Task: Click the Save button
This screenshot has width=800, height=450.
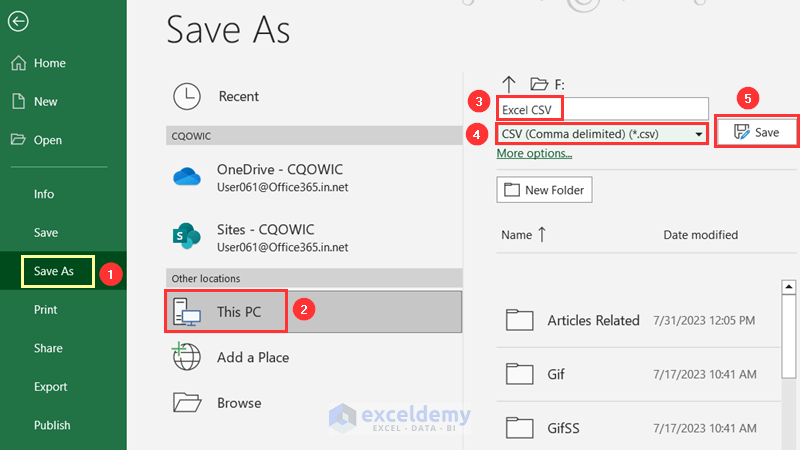Action: click(x=757, y=132)
